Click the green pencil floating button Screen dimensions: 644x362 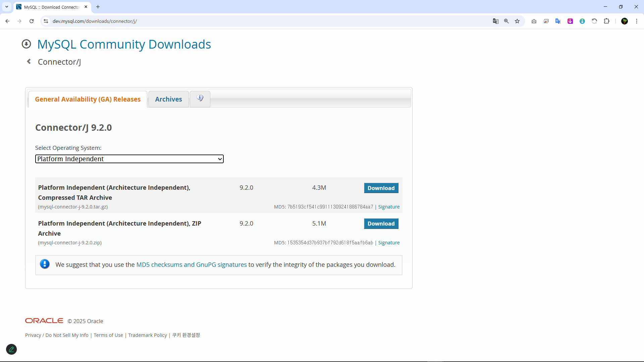(11, 349)
